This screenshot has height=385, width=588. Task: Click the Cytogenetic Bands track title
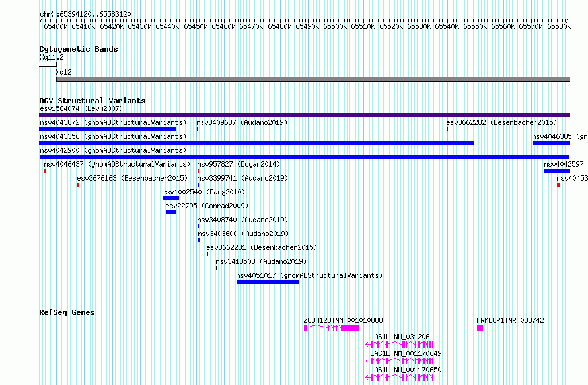[x=79, y=49]
